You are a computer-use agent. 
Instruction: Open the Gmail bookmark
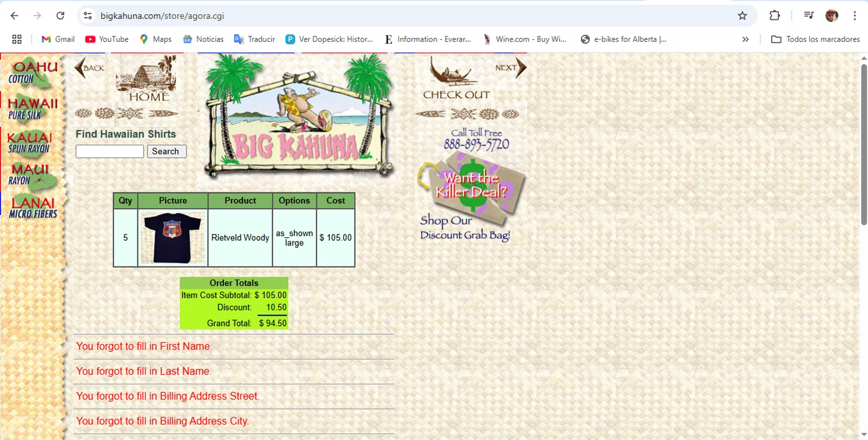coord(58,39)
